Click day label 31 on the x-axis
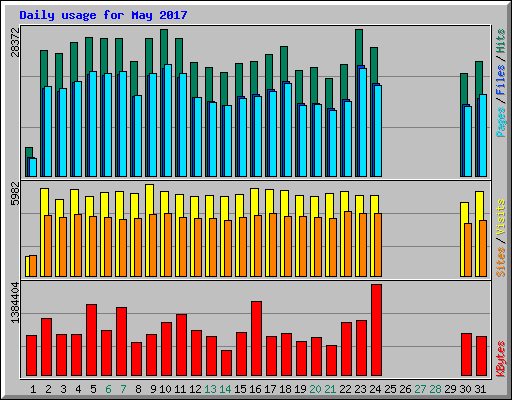 480,389
